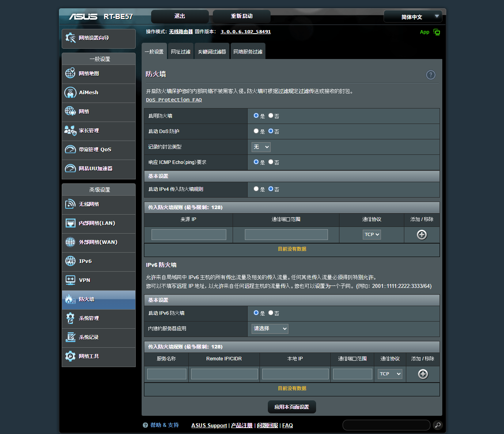
Task: Select 否 for 启动 IPv6 防火墙
Action: pyautogui.click(x=271, y=313)
